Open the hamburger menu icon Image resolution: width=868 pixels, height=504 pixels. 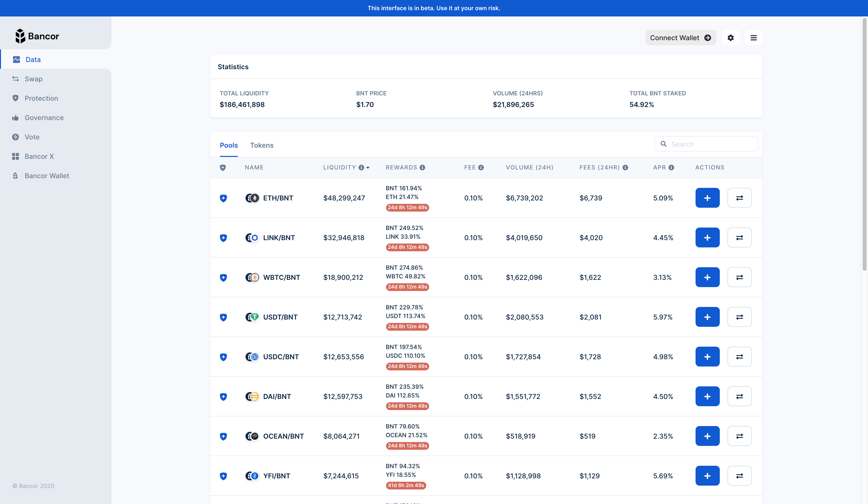coord(753,38)
